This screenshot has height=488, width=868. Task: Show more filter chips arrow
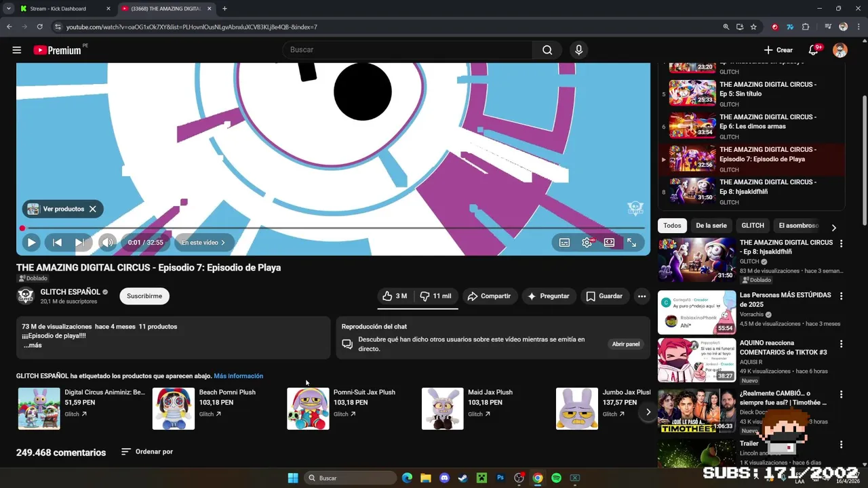[x=834, y=228]
